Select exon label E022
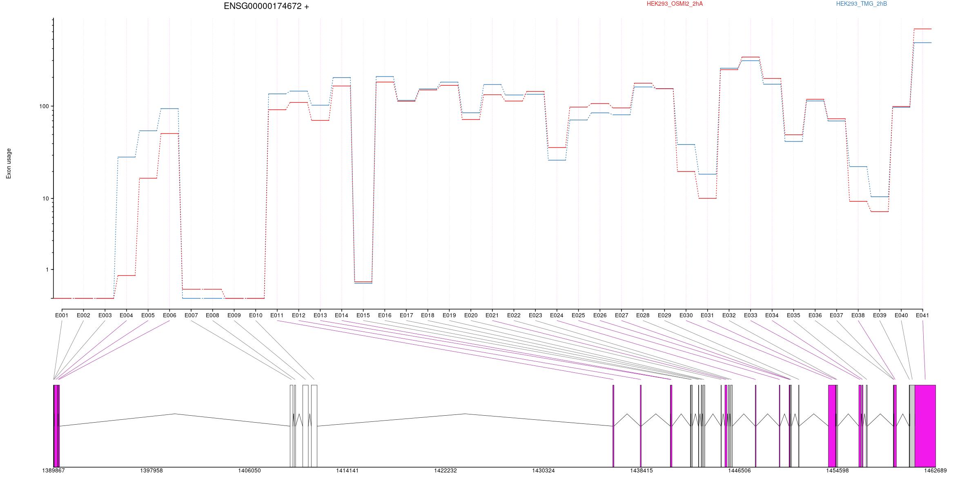 (514, 315)
